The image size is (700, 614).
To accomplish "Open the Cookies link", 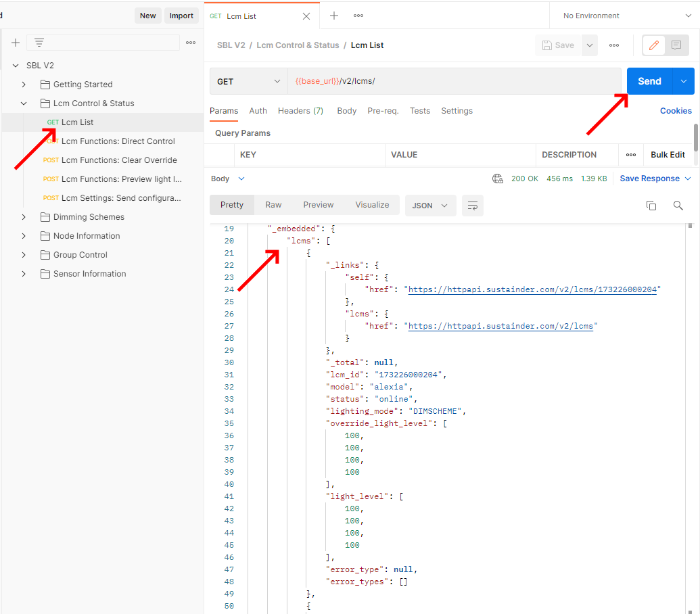I will pyautogui.click(x=675, y=111).
